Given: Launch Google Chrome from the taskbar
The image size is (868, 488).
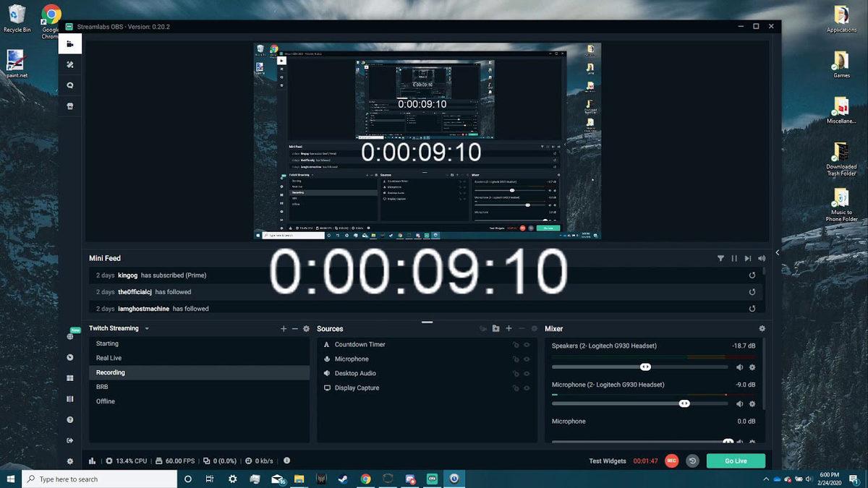Looking at the screenshot, I should (x=365, y=479).
